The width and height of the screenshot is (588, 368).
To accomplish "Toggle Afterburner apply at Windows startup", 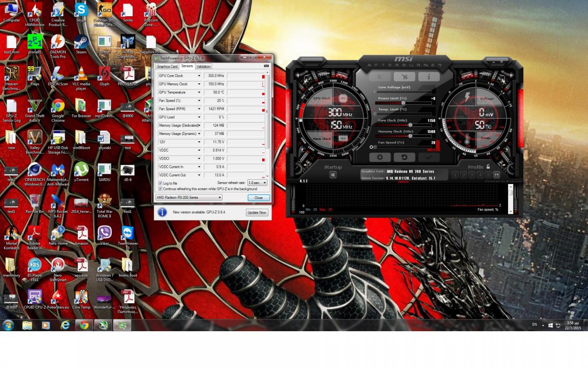I will pyautogui.click(x=333, y=175).
